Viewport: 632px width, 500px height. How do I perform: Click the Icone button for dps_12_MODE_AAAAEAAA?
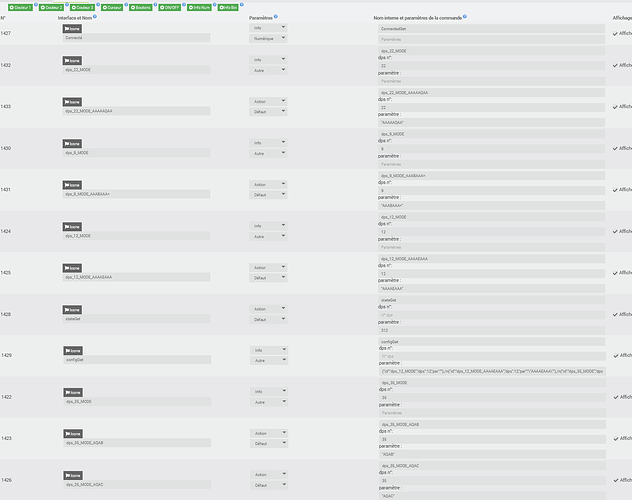(x=72, y=268)
